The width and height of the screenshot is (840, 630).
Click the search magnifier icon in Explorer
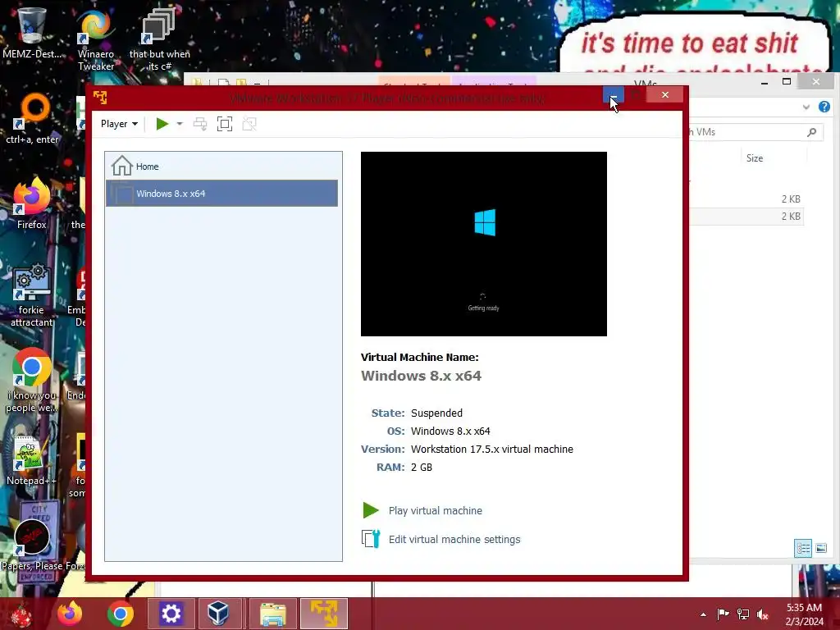[x=811, y=132]
